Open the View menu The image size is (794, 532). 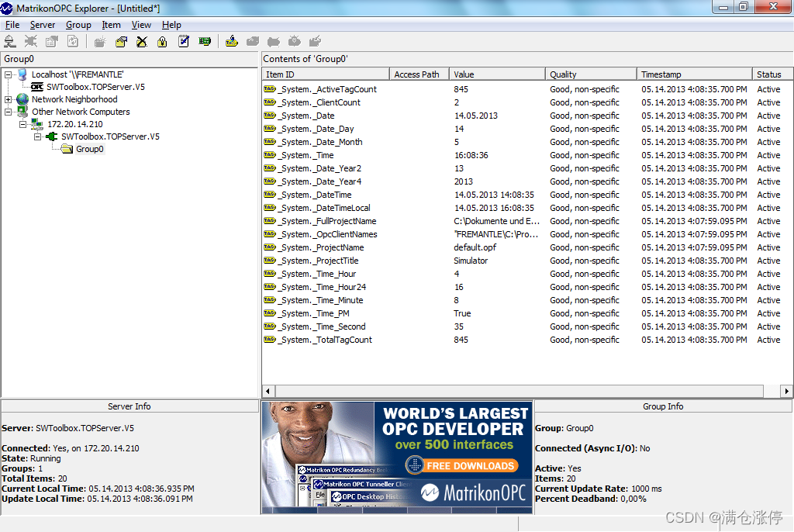[x=141, y=25]
